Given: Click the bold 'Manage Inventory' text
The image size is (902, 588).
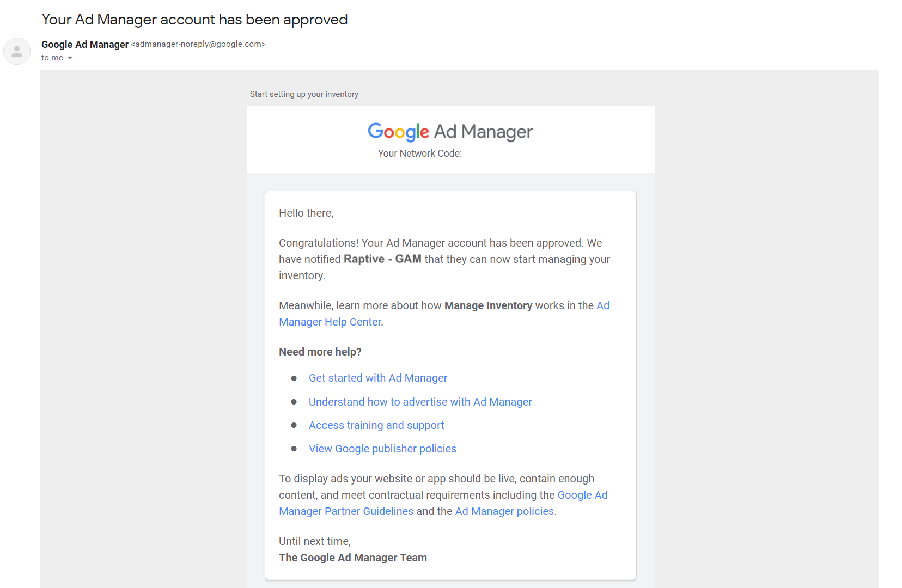Looking at the screenshot, I should [x=488, y=305].
